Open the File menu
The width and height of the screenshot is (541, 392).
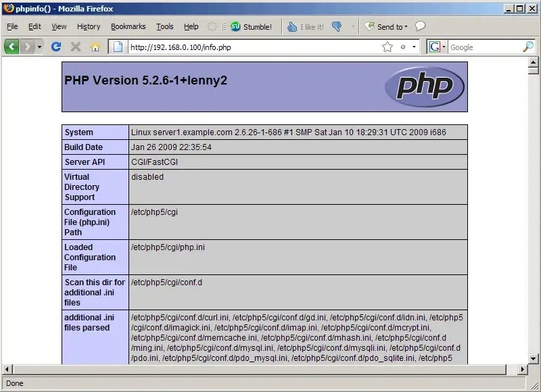click(12, 26)
